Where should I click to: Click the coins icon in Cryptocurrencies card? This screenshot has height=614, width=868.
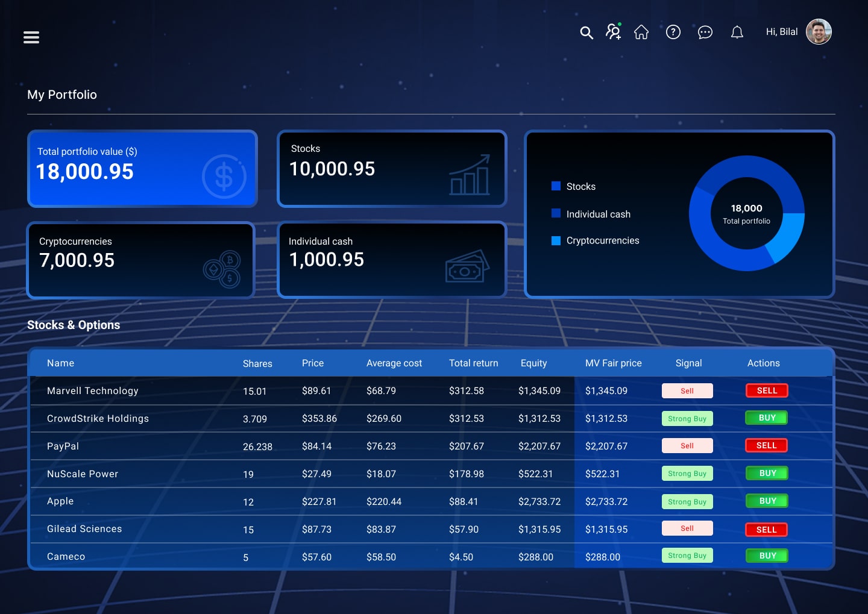[x=222, y=269]
